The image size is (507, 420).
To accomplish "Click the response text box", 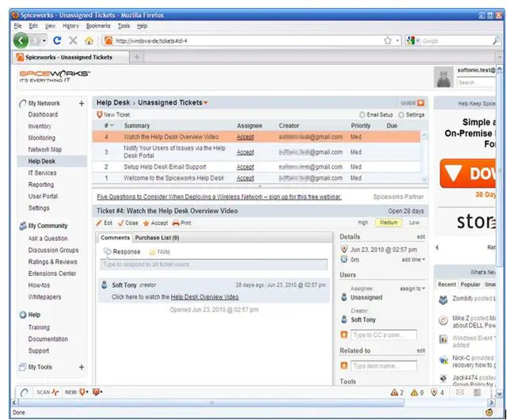I will (214, 265).
